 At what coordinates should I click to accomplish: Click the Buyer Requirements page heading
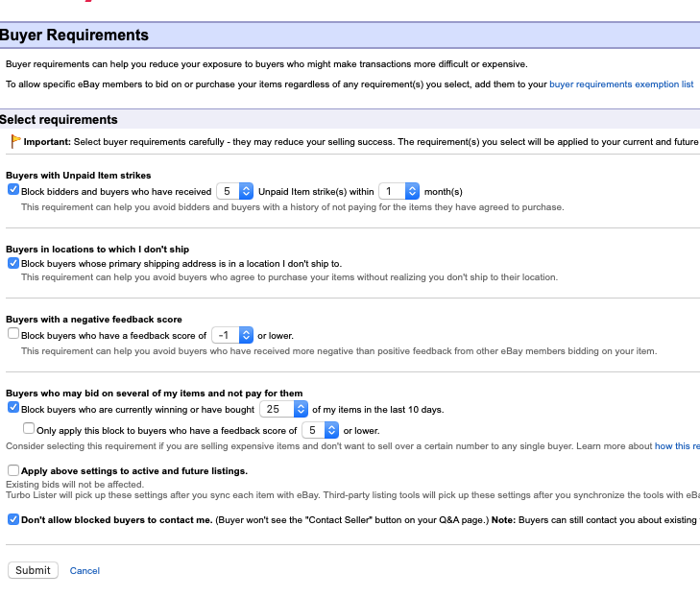[x=75, y=36]
